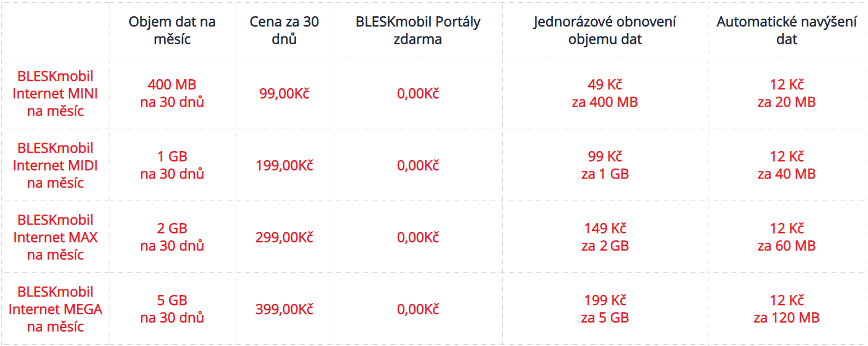Click the Cena za 30 dnů column header
Viewport: 868px width, 346px height.
click(284, 30)
